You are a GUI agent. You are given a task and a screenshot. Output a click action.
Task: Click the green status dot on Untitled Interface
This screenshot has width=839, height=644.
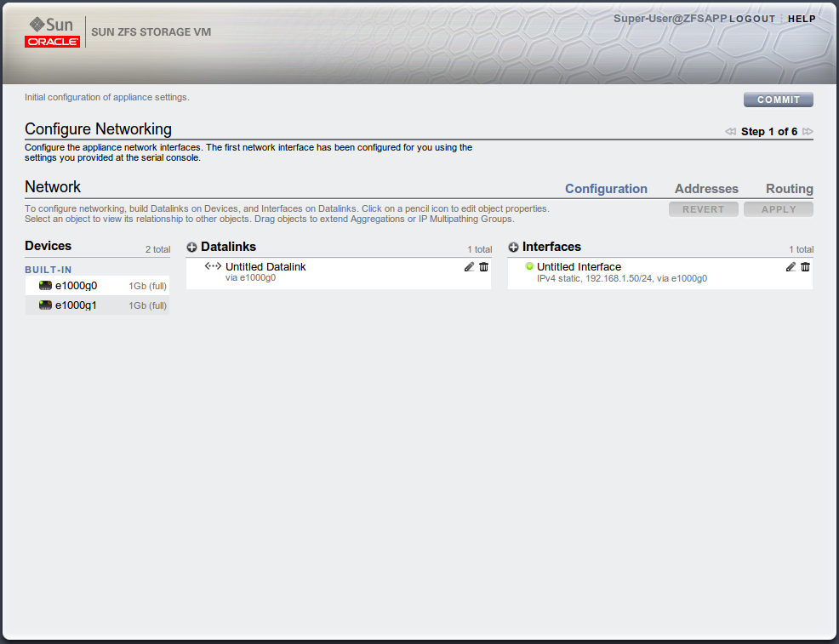[x=529, y=265]
